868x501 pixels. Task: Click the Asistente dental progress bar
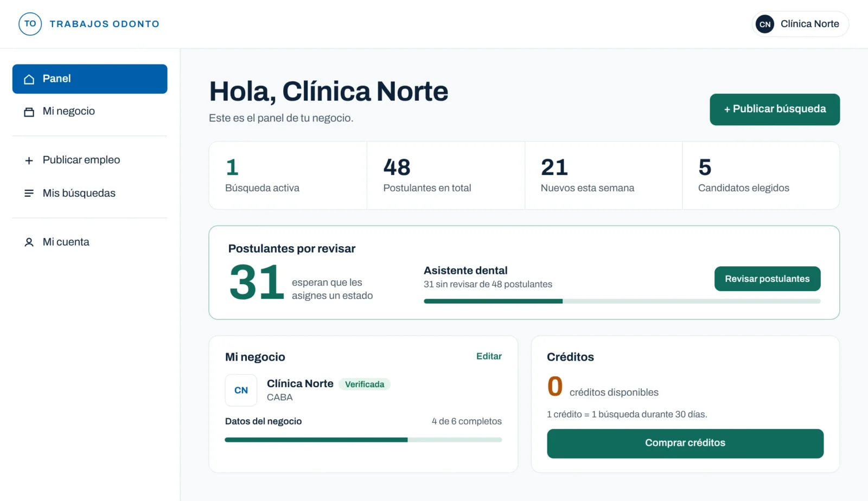[622, 301]
